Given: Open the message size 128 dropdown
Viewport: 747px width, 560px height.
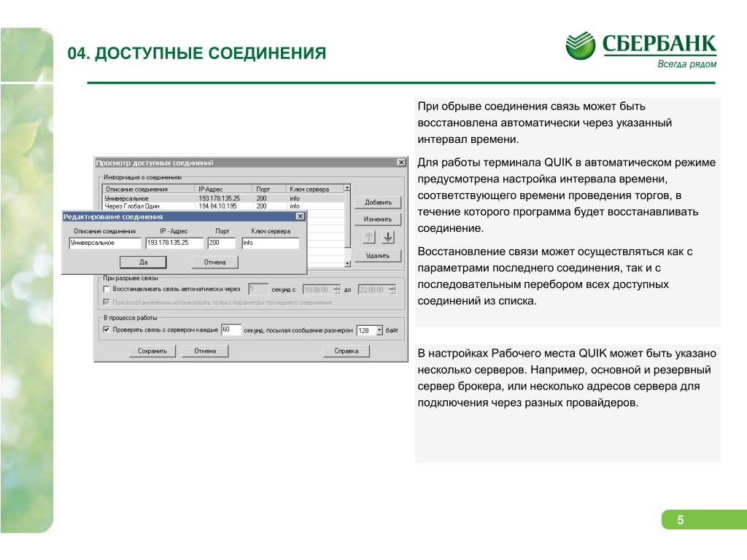Looking at the screenshot, I should pos(379,330).
